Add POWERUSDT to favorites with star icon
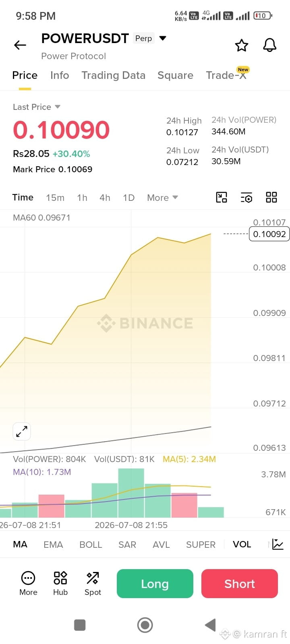 click(x=242, y=45)
